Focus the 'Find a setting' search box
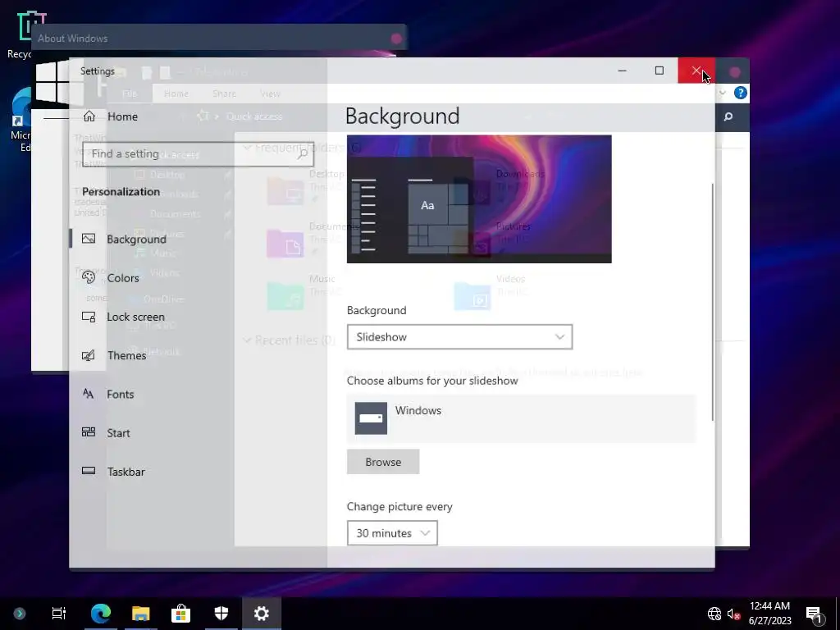The width and height of the screenshot is (840, 630). tap(198, 154)
